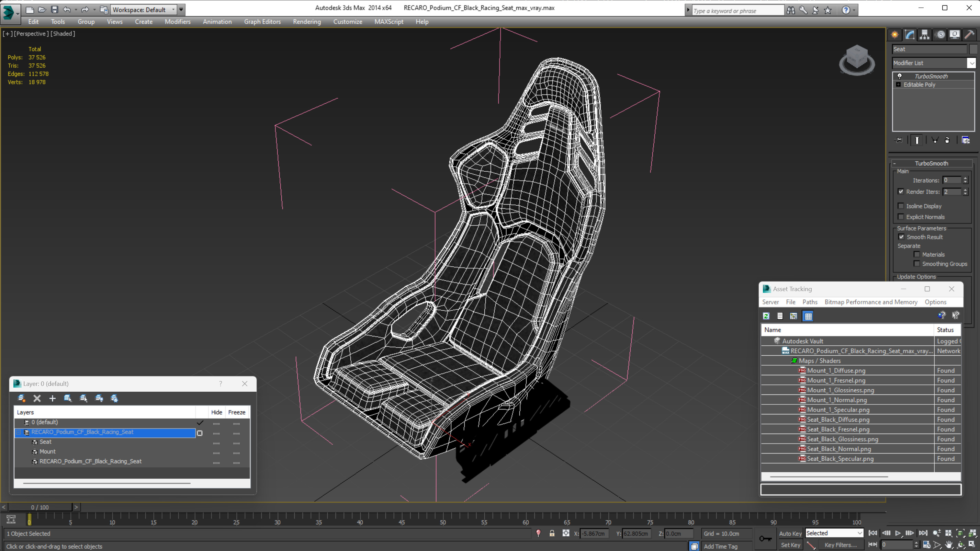Enable Isoline Display checkbox
980x551 pixels.
tap(901, 206)
